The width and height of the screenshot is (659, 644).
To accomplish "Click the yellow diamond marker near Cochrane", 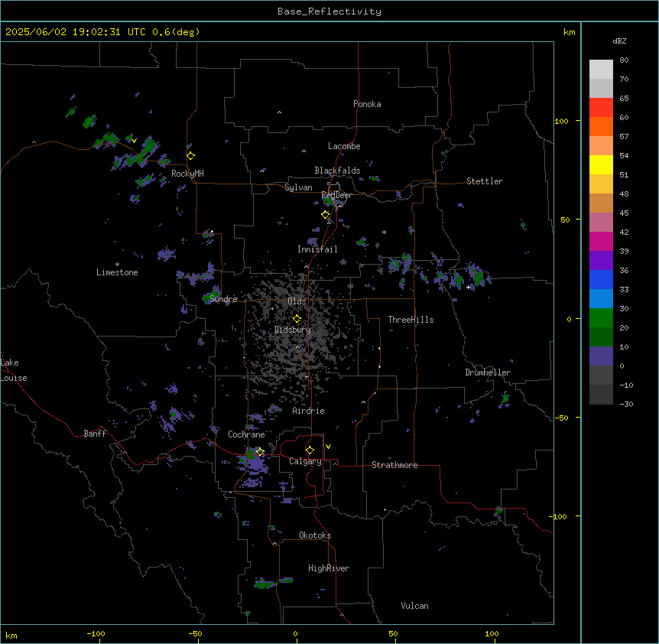I will (260, 452).
